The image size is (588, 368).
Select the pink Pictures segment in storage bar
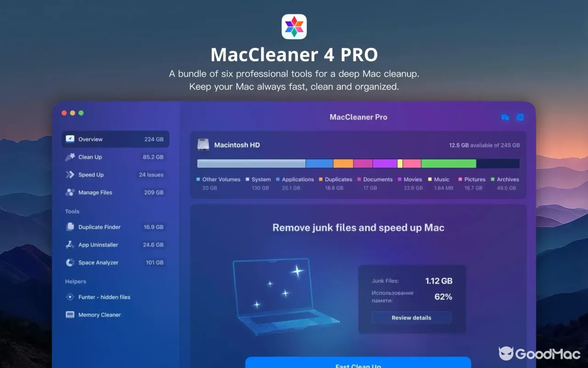point(412,163)
